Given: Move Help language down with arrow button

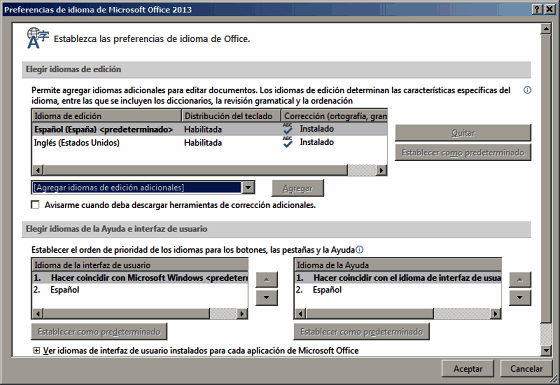Looking at the screenshot, I should pyautogui.click(x=520, y=298).
